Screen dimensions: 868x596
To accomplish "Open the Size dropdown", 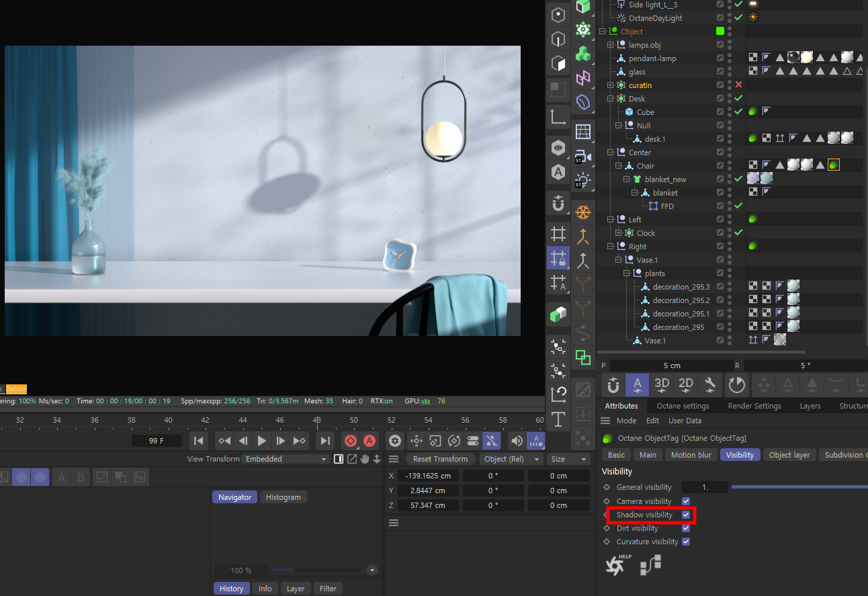I will 568,459.
